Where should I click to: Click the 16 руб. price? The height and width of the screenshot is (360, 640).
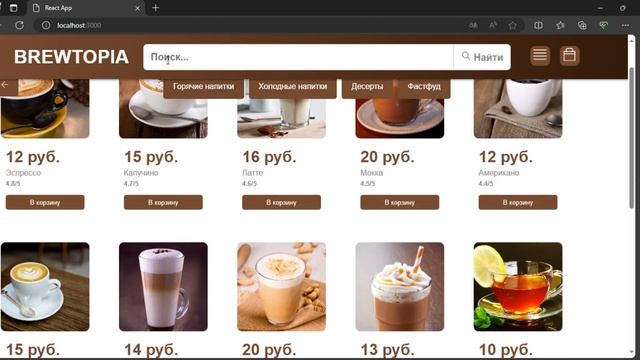(x=269, y=157)
